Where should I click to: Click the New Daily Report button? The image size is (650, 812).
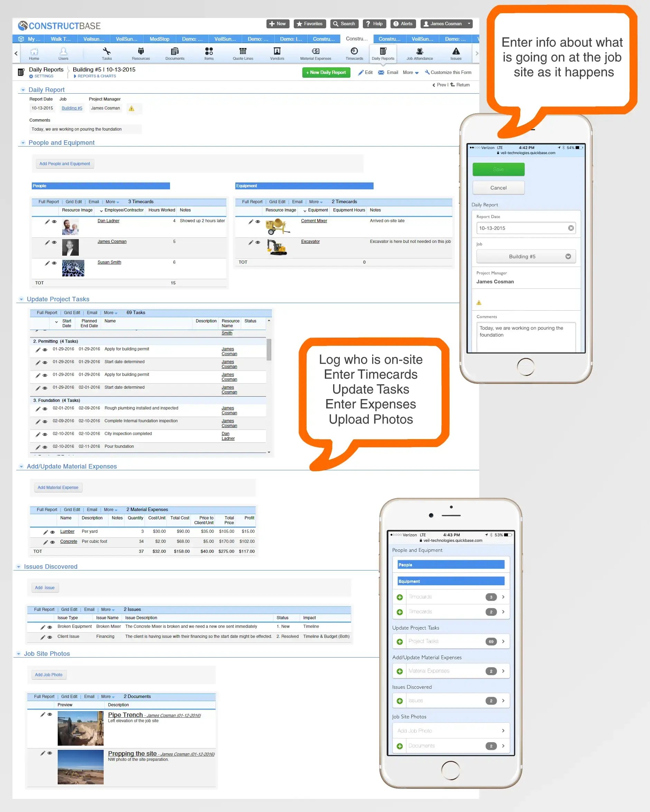[326, 72]
